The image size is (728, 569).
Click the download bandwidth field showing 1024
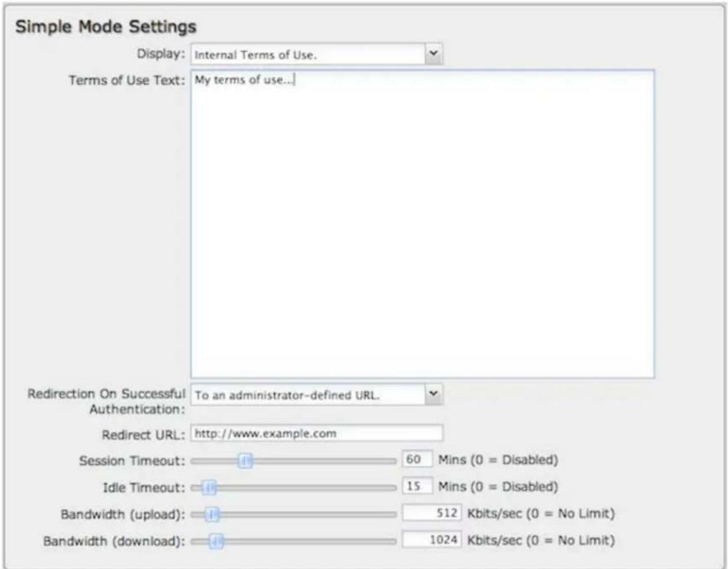coord(432,540)
